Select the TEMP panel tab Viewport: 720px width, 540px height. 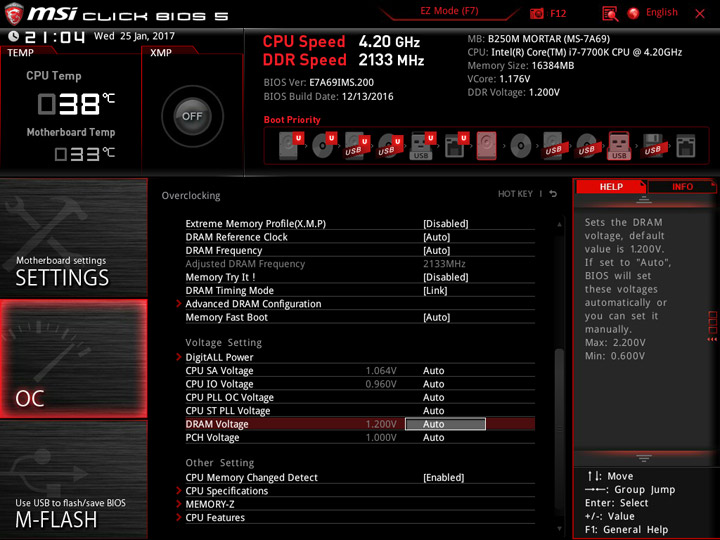[x=21, y=53]
